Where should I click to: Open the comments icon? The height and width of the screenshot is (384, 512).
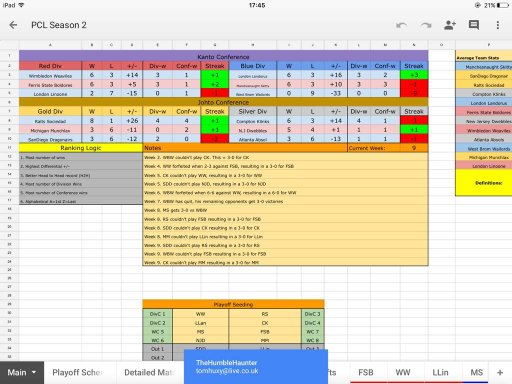click(x=474, y=25)
